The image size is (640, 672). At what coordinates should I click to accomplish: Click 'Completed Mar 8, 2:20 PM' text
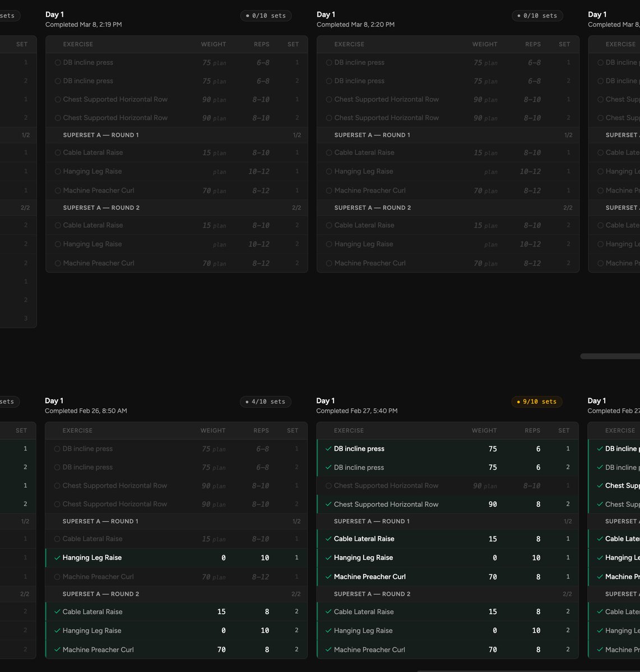point(355,25)
